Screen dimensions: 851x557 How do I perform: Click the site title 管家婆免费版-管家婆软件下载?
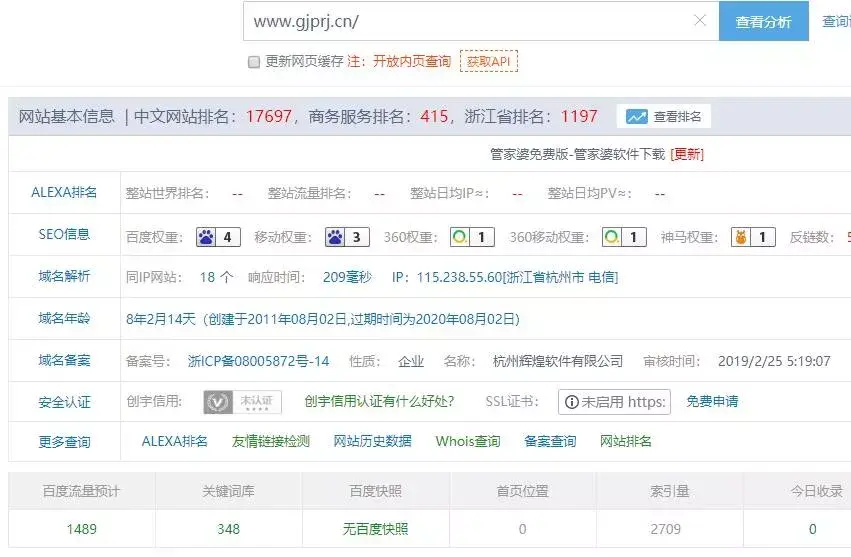click(x=577, y=155)
